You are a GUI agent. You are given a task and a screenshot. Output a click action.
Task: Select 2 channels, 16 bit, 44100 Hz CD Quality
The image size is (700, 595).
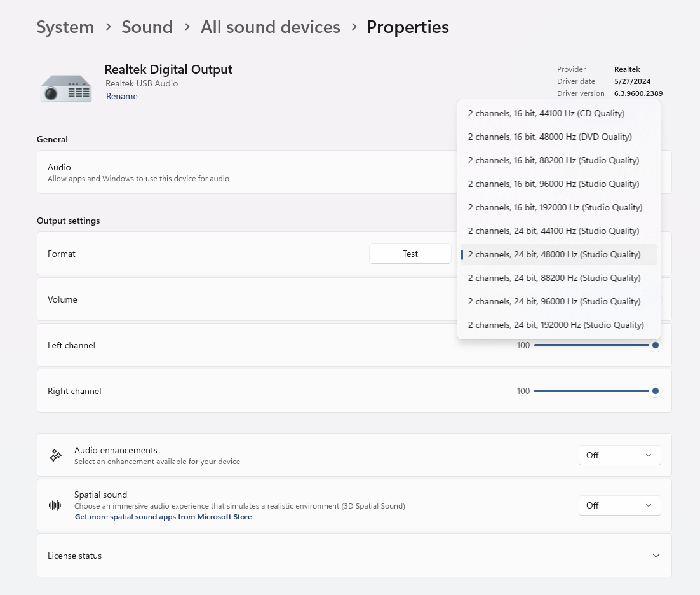click(x=546, y=113)
